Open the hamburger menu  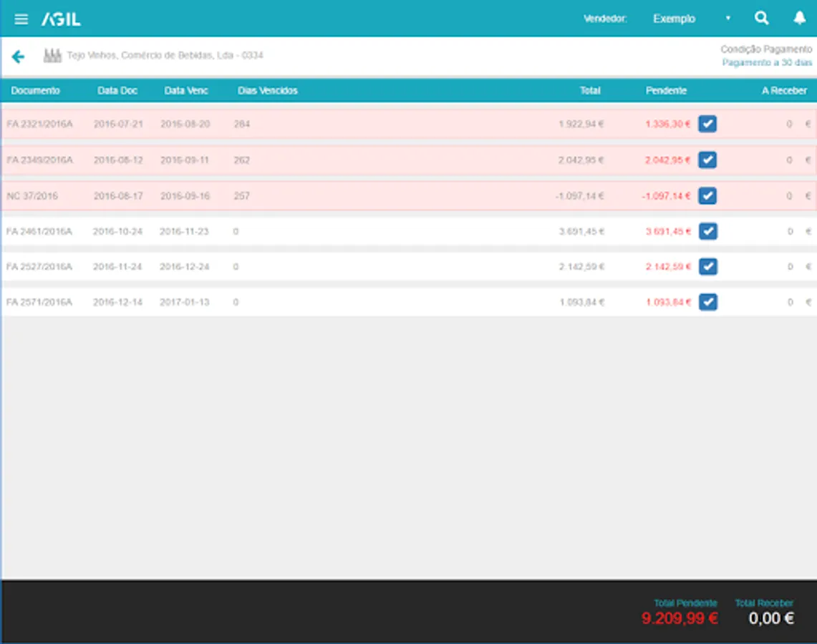[21, 19]
